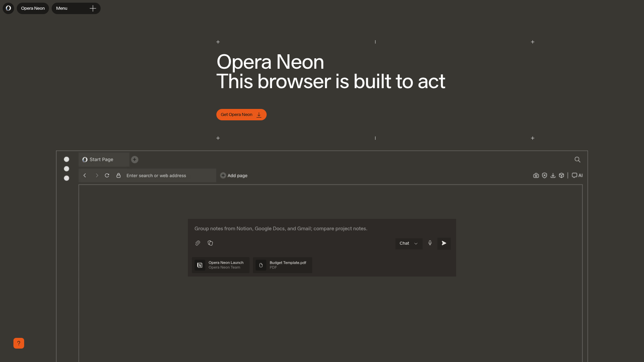The image size is (644, 362).
Task: Select the Start Page tab
Action: pyautogui.click(x=102, y=160)
